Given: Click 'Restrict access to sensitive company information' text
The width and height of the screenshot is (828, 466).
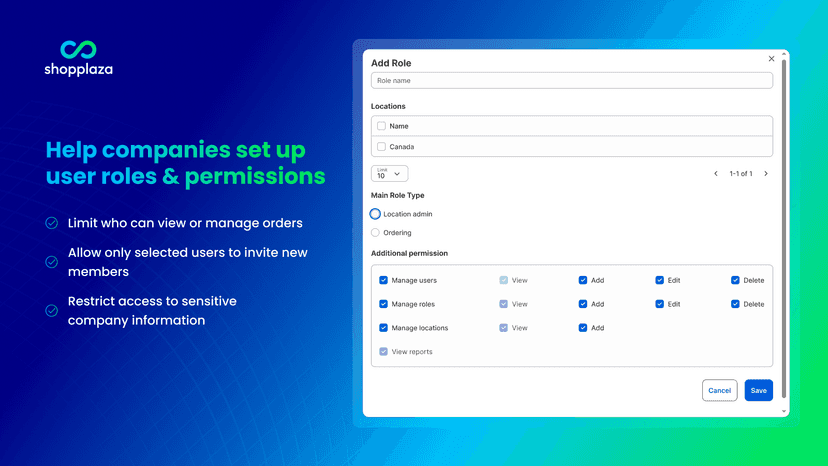Looking at the screenshot, I should (152, 311).
